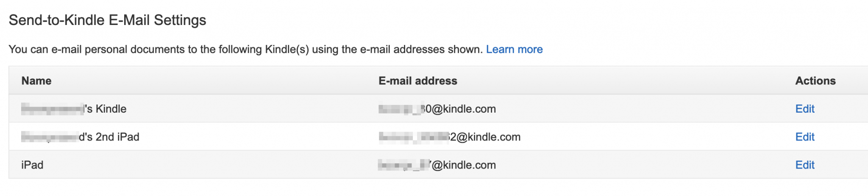Edit the 's Kindle device e-mail
Viewport: 868px width, 196px height.
805,109
